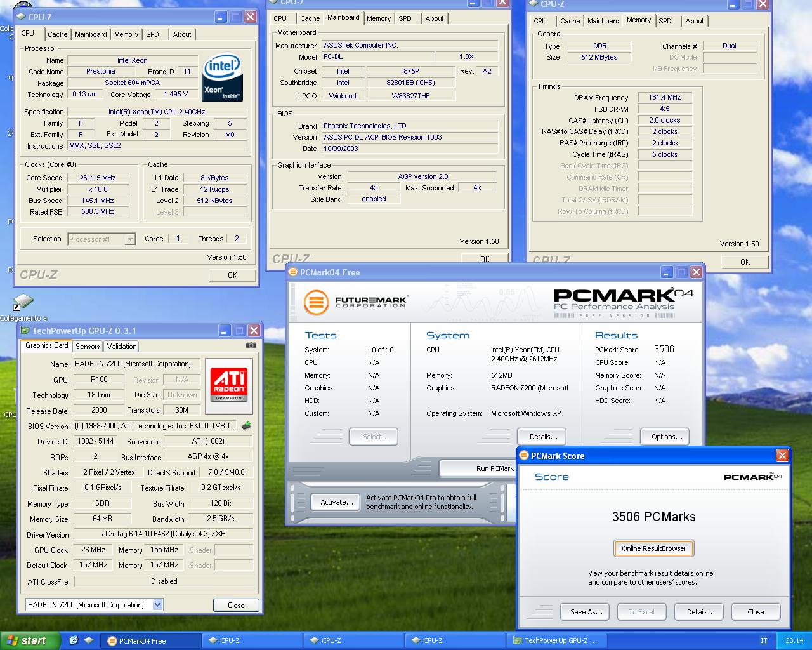This screenshot has width=812, height=650.
Task: Click the ATI CrossFire Disabled field
Action: point(164,581)
